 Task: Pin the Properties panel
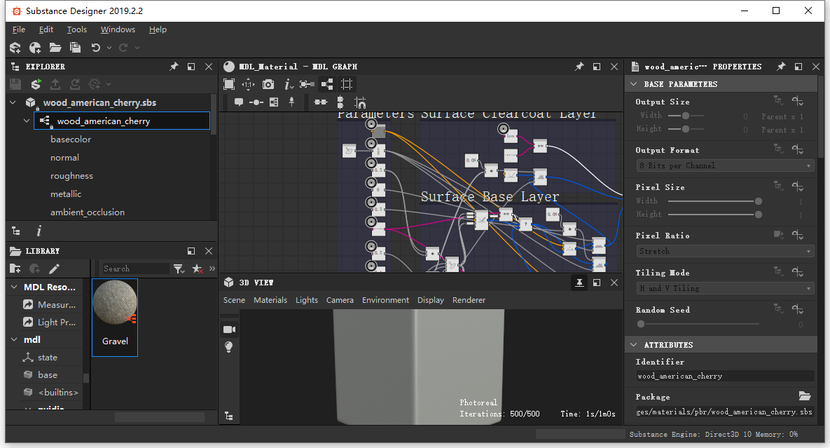coord(781,67)
